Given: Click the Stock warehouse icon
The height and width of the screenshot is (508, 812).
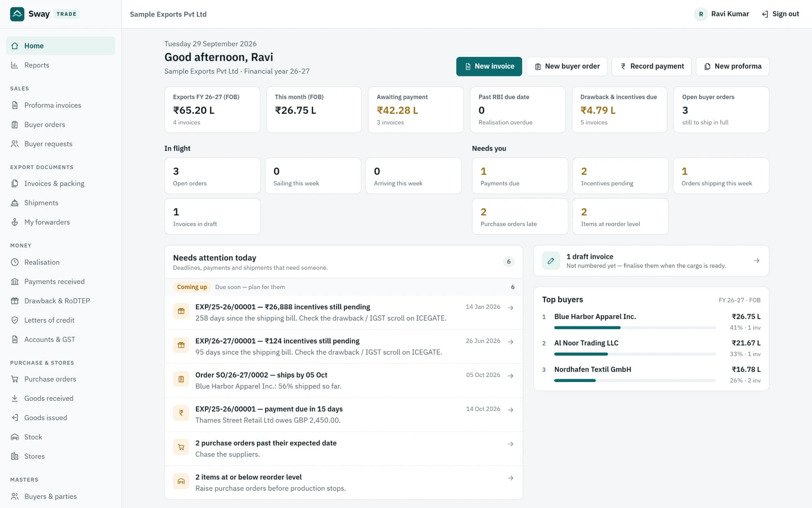Looking at the screenshot, I should [x=15, y=437].
